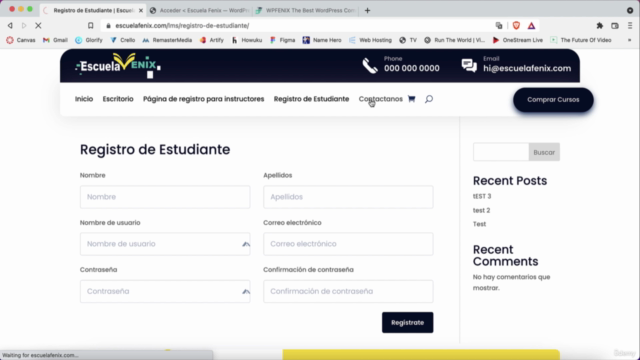Go to Inicio menu item

[x=84, y=99]
